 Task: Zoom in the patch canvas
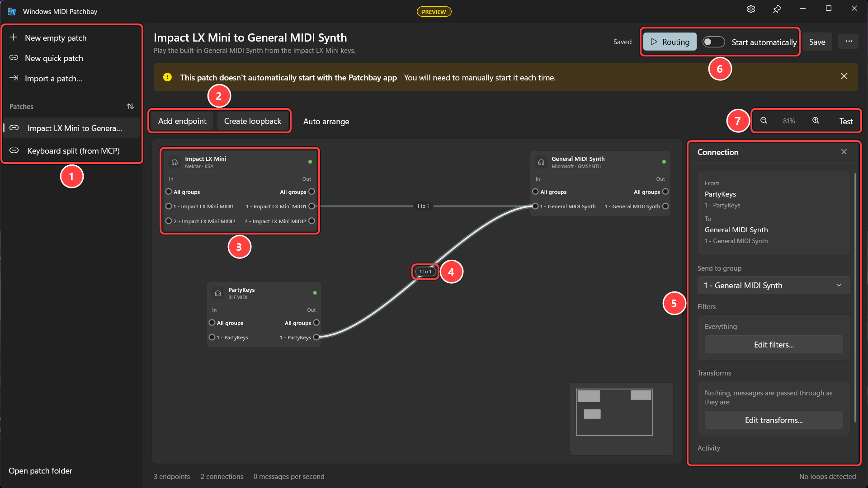[816, 121]
